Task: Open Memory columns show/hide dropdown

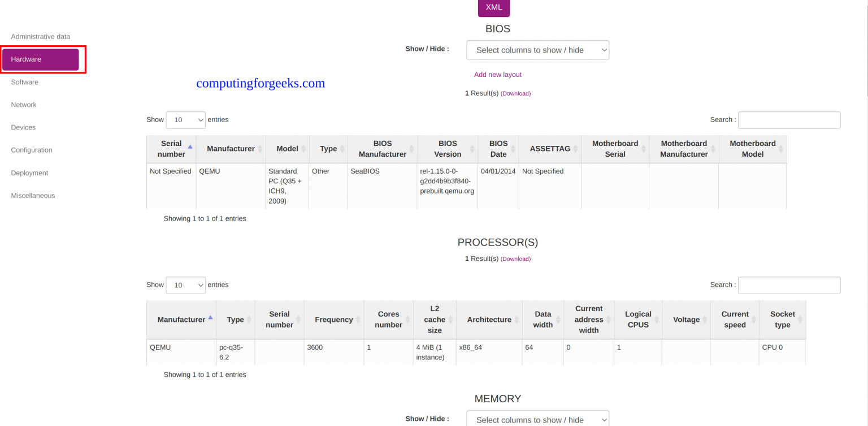Action: (x=537, y=419)
